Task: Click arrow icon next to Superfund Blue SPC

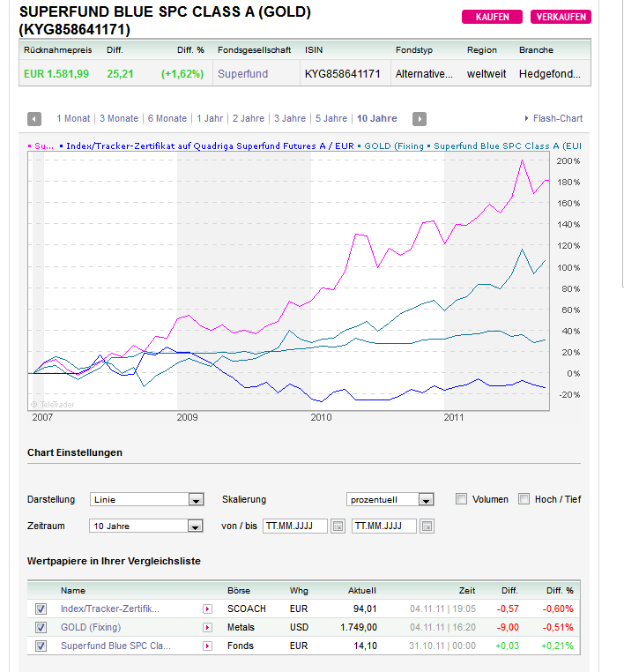Action: coord(207,646)
